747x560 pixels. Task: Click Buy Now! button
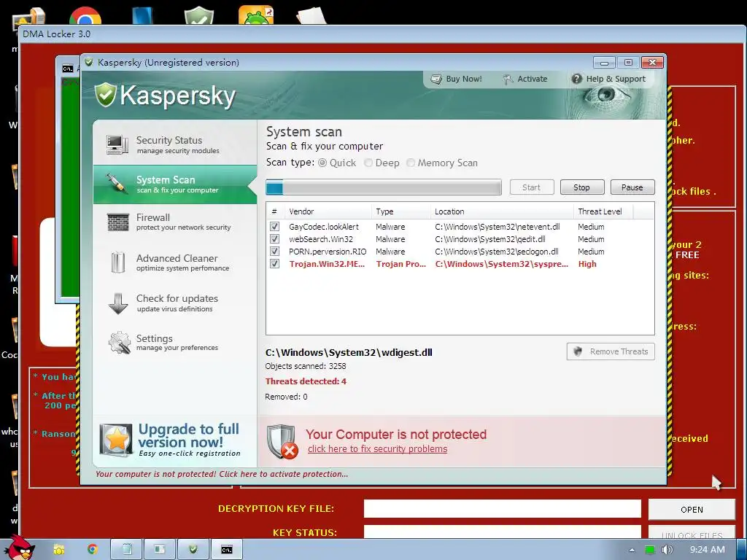[457, 79]
